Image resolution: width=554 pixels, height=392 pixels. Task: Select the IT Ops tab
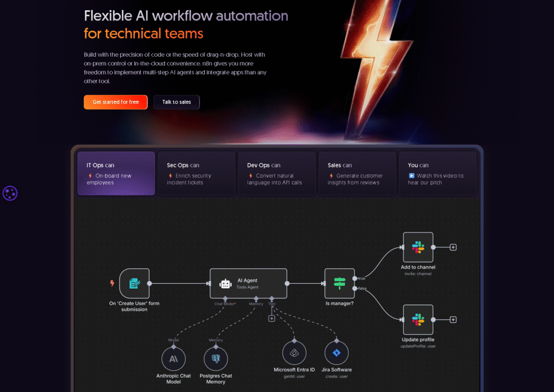click(x=116, y=173)
